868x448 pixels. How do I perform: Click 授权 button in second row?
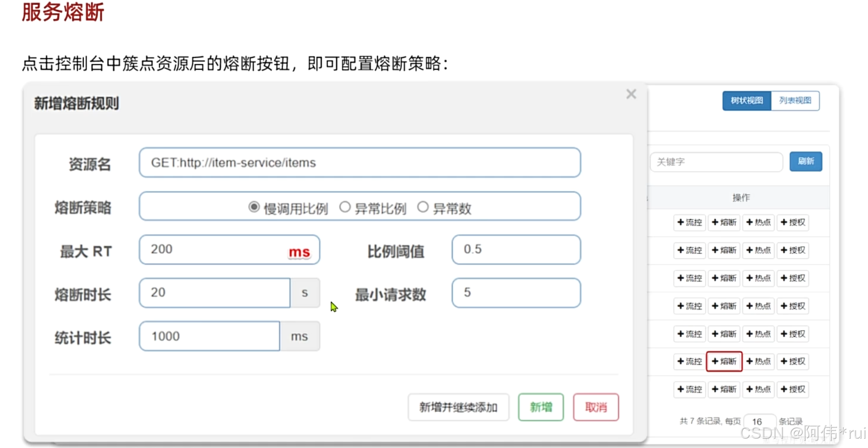793,250
